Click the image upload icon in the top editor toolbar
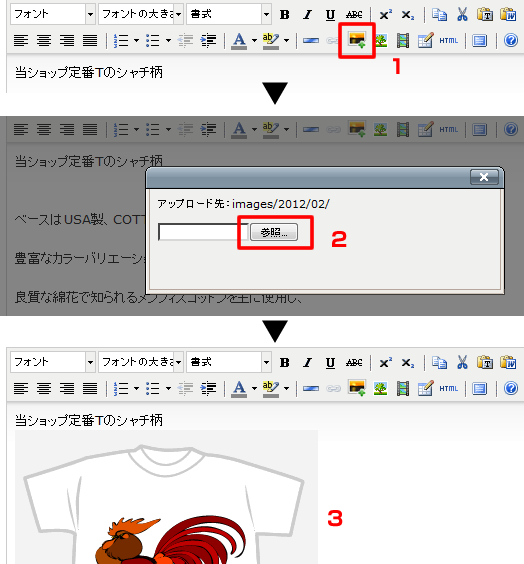The width and height of the screenshot is (524, 564). coord(357,40)
